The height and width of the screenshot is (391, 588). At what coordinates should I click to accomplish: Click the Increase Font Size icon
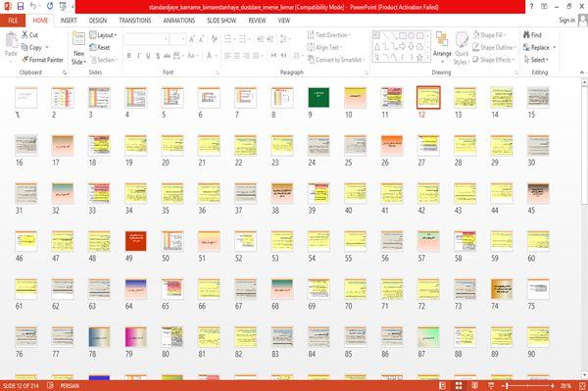tap(192, 38)
